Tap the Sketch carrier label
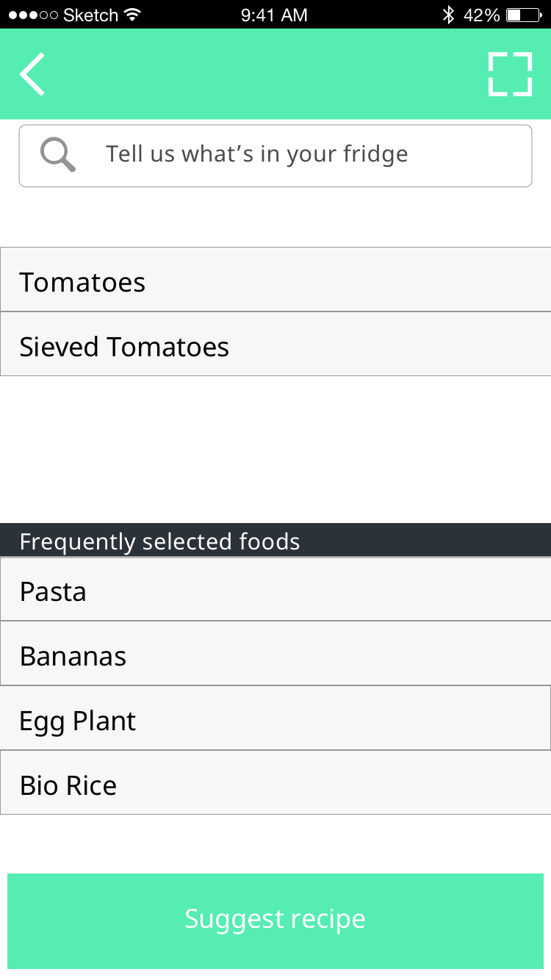 click(x=91, y=15)
